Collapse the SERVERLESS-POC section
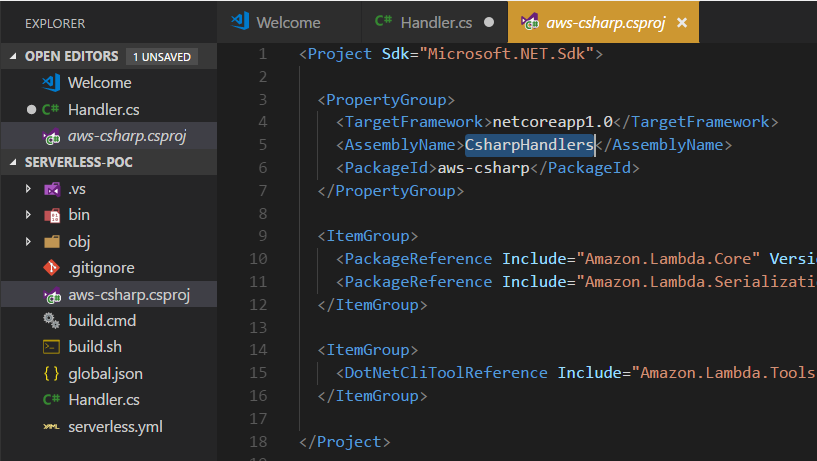This screenshot has height=461, width=817. 12,162
